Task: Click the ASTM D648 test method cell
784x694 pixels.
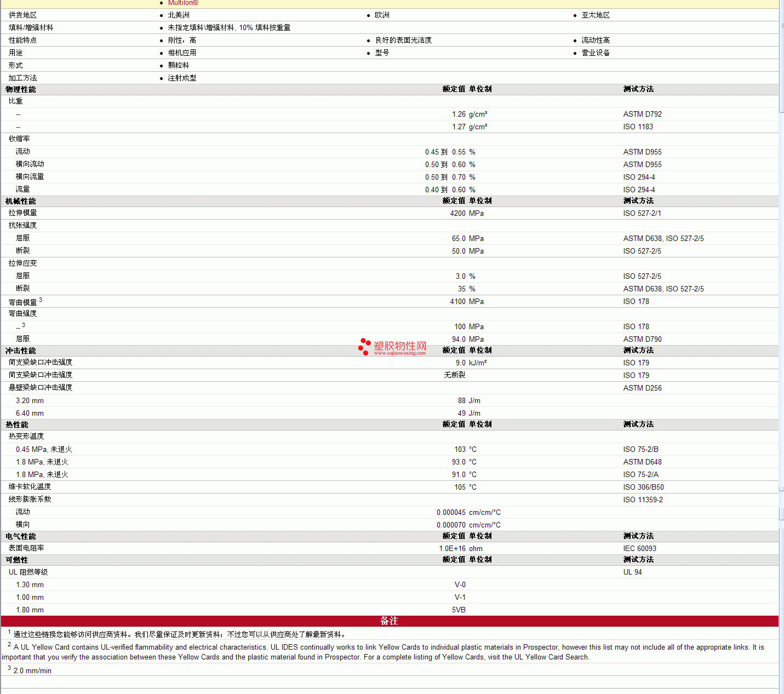Action: (x=642, y=462)
